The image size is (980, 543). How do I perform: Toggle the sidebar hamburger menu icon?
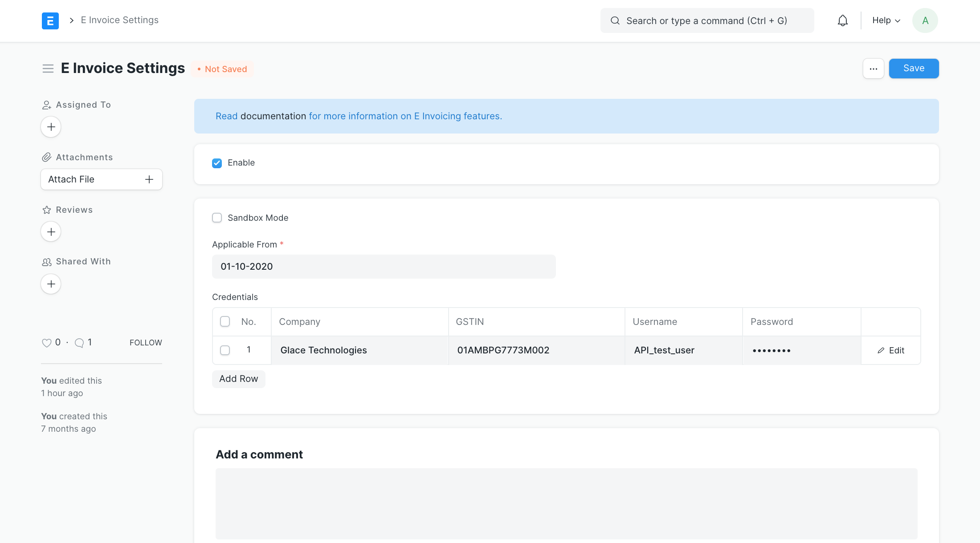48,69
